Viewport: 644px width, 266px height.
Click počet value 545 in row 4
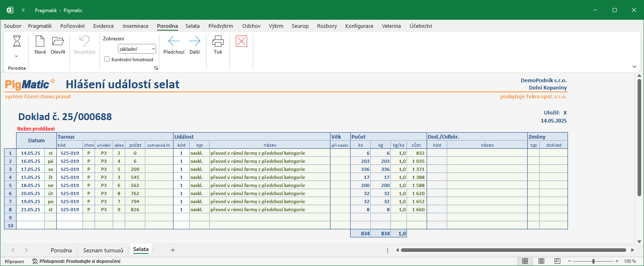(135, 177)
